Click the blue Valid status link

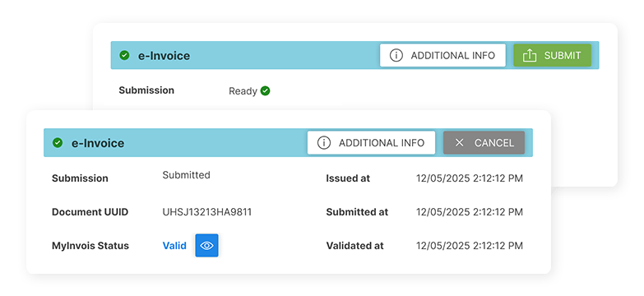tap(174, 246)
